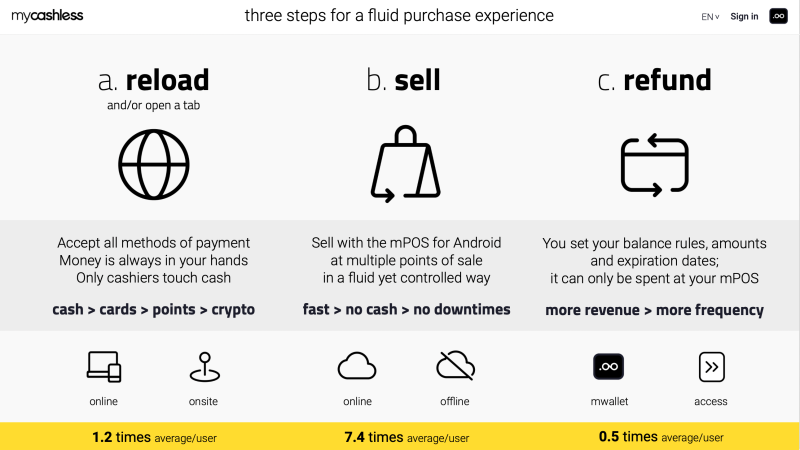Click the shopping bag sell icon
Screen dimensions: 800x450
point(406,164)
